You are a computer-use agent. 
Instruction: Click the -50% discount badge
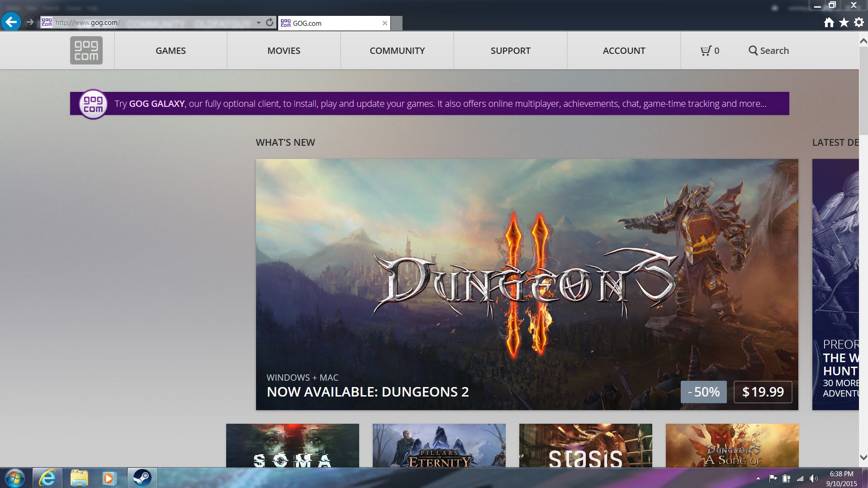(x=703, y=392)
